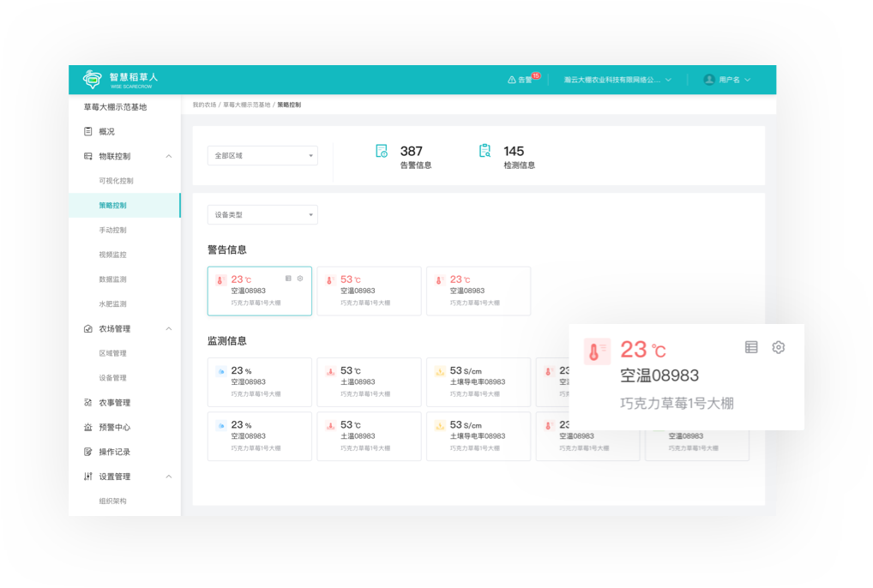This screenshot has width=873, height=588.
Task: Click the 智慧稻草人 logo icon
Action: pyautogui.click(x=92, y=79)
